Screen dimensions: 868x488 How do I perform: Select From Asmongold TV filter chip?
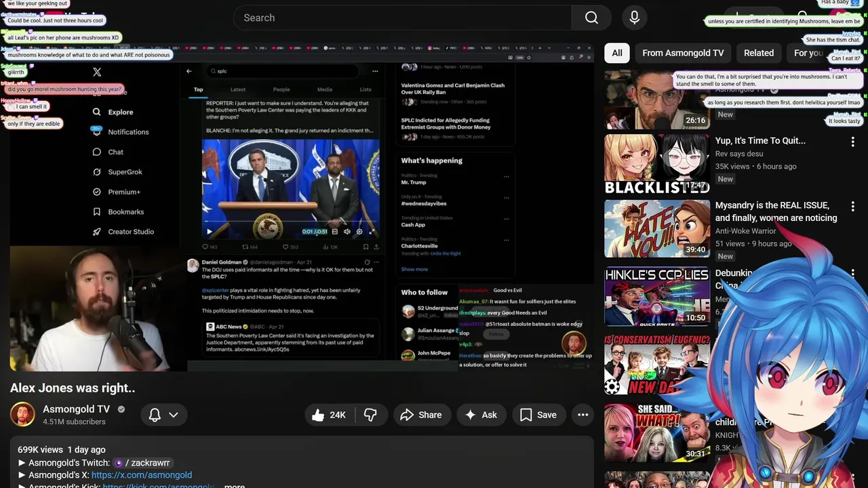coord(683,53)
